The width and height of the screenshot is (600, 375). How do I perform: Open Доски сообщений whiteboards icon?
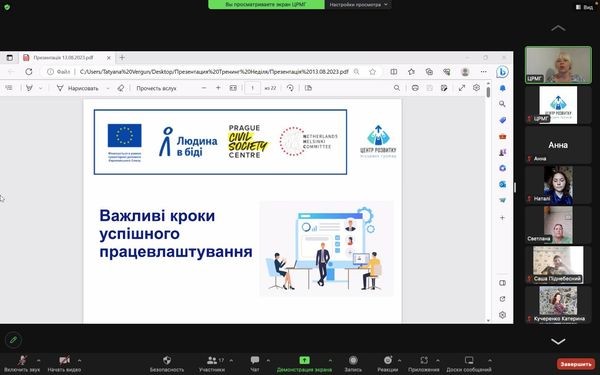(x=469, y=360)
